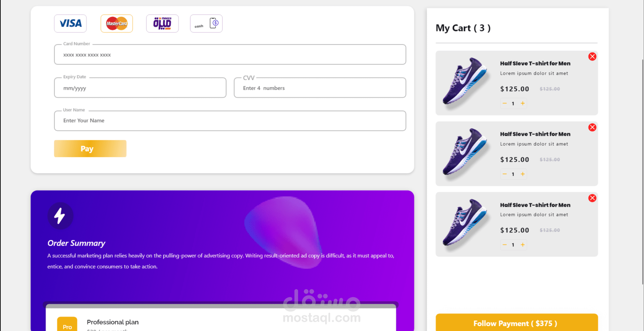
Task: Open the first shoe product thumbnail
Action: tap(466, 82)
